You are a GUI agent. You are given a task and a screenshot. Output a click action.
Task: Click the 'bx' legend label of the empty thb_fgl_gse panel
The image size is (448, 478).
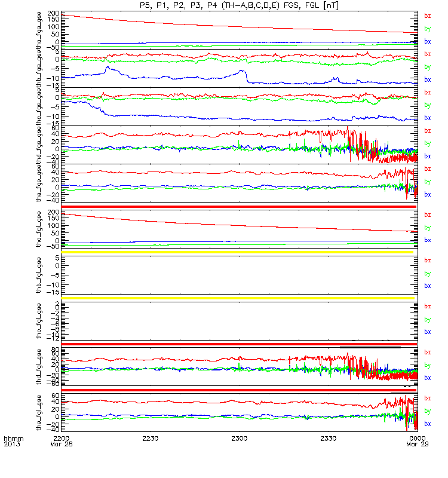[x=427, y=286]
